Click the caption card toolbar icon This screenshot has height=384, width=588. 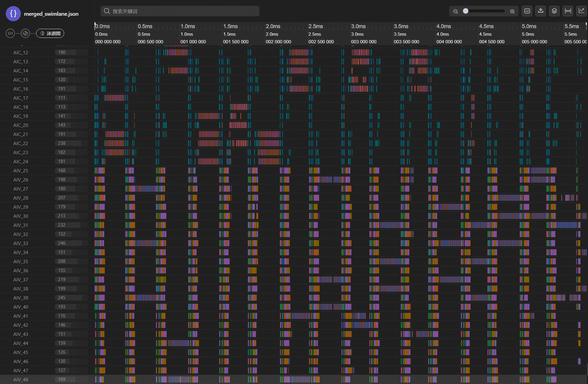(x=527, y=11)
